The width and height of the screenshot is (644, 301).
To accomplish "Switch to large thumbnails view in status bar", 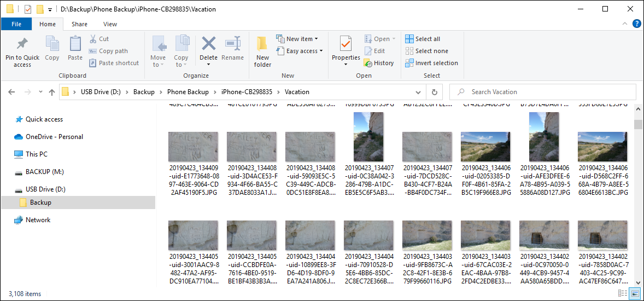I will (x=635, y=294).
